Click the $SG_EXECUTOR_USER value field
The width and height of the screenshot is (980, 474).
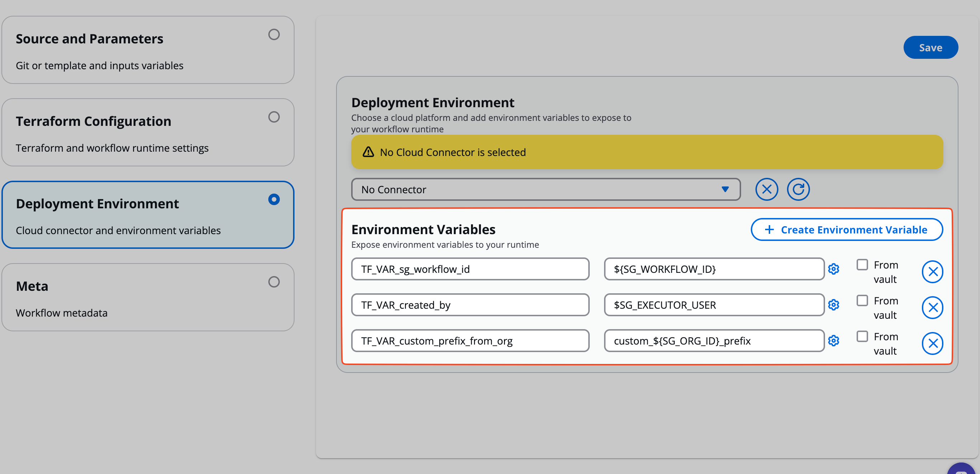(x=714, y=305)
